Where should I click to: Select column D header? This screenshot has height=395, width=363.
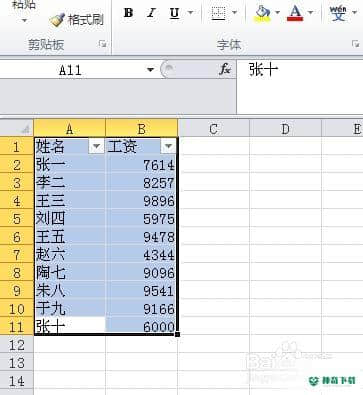[x=285, y=129]
